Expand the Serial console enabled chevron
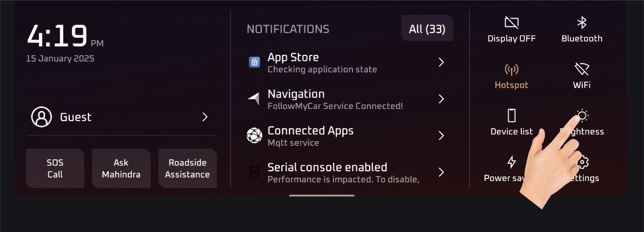644x232 pixels. click(441, 172)
